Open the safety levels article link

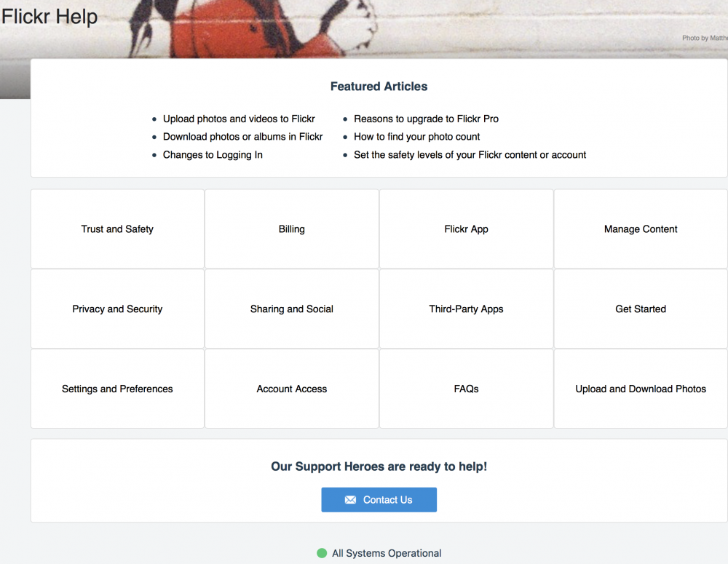click(x=470, y=154)
